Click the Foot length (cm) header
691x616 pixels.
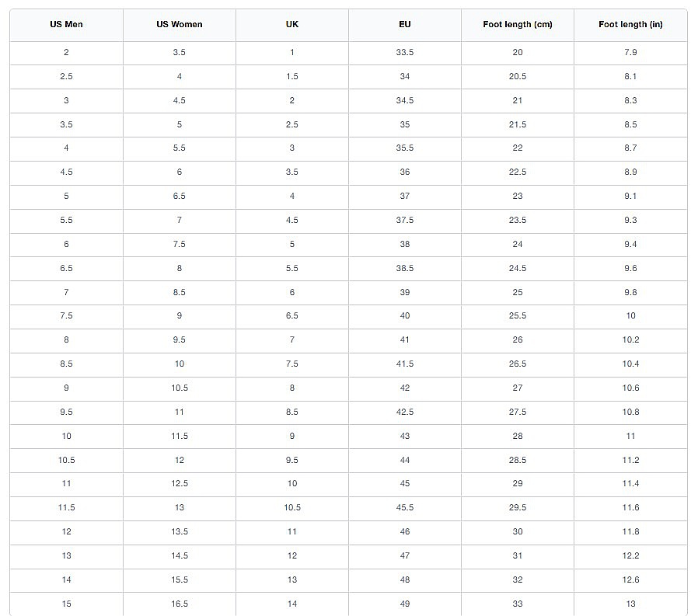(x=518, y=24)
